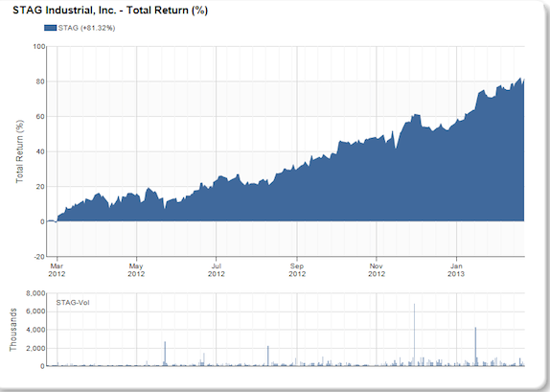Click the 'Jul 2012' x-axis label
This screenshot has height=392, width=550.
point(217,270)
